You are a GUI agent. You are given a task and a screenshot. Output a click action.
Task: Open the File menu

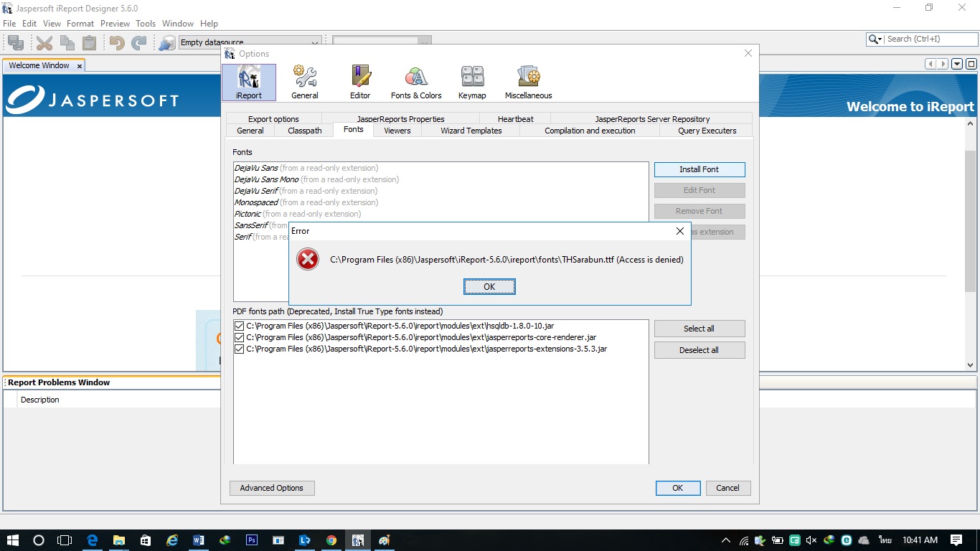pos(9,24)
